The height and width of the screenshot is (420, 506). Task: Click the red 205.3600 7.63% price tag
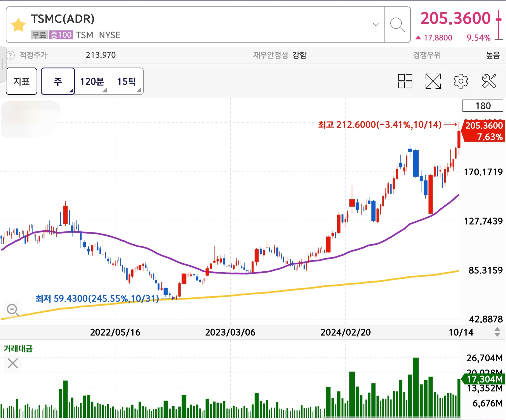pyautogui.click(x=484, y=131)
